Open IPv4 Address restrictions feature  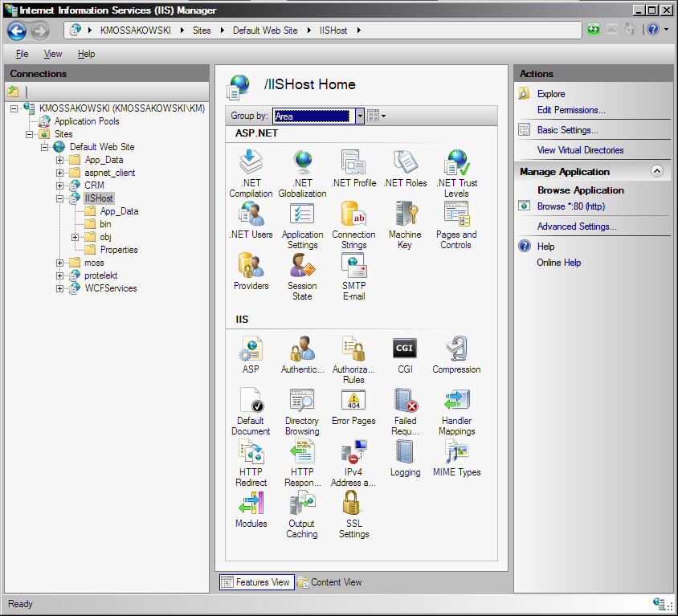pos(353,463)
